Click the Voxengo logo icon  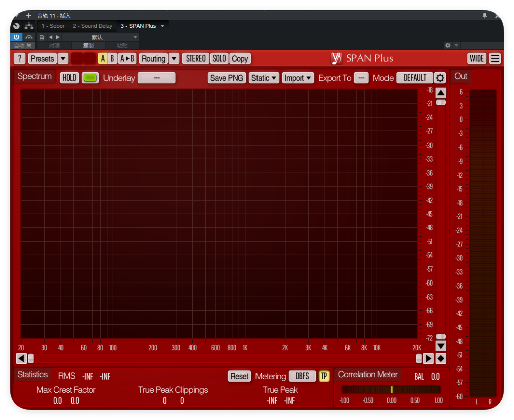(336, 58)
